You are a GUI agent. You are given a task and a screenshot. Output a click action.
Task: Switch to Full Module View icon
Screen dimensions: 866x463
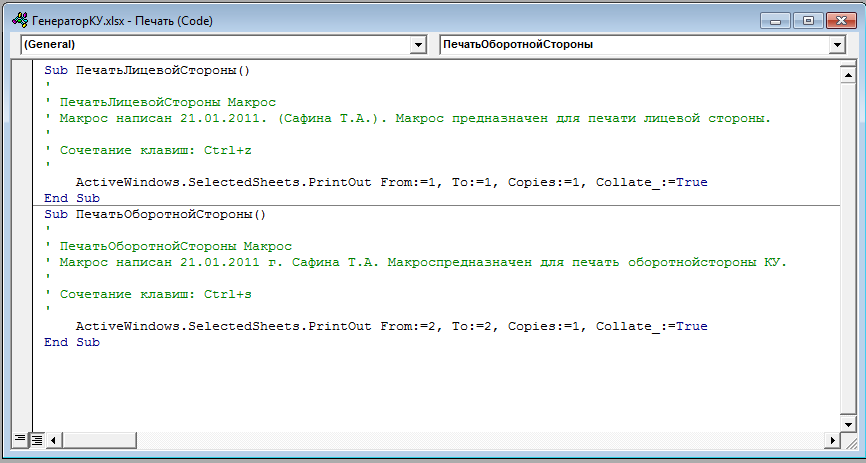tap(37, 440)
